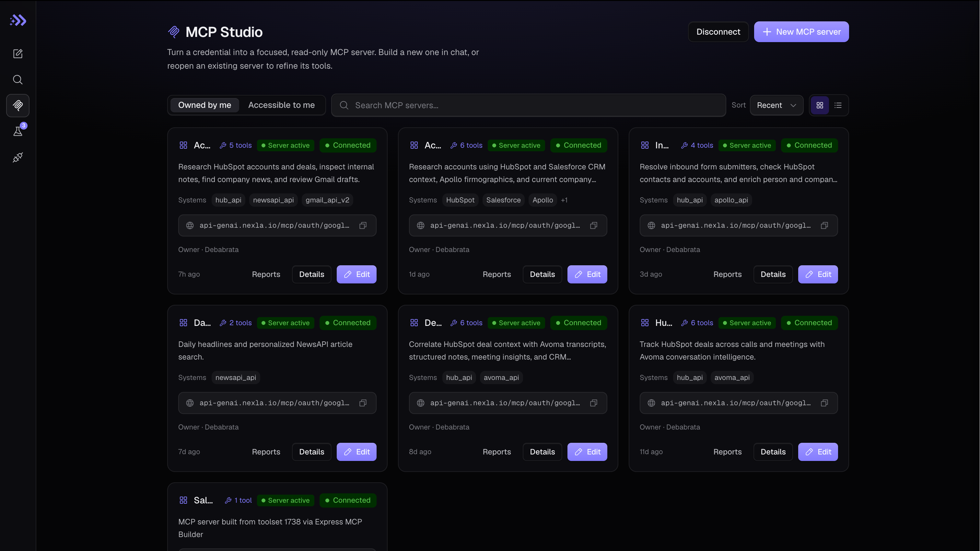Open the Sort dropdown set to Recent
This screenshot has width=980, height=551.
[776, 105]
